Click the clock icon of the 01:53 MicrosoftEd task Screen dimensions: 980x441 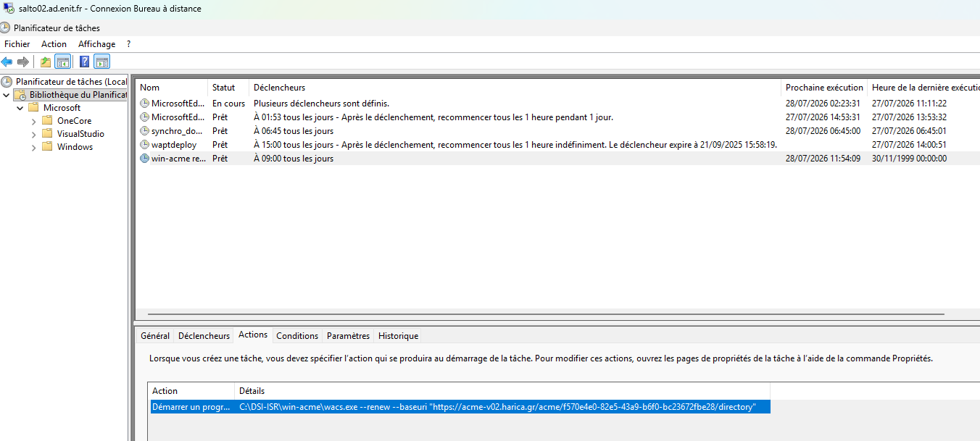click(x=144, y=117)
